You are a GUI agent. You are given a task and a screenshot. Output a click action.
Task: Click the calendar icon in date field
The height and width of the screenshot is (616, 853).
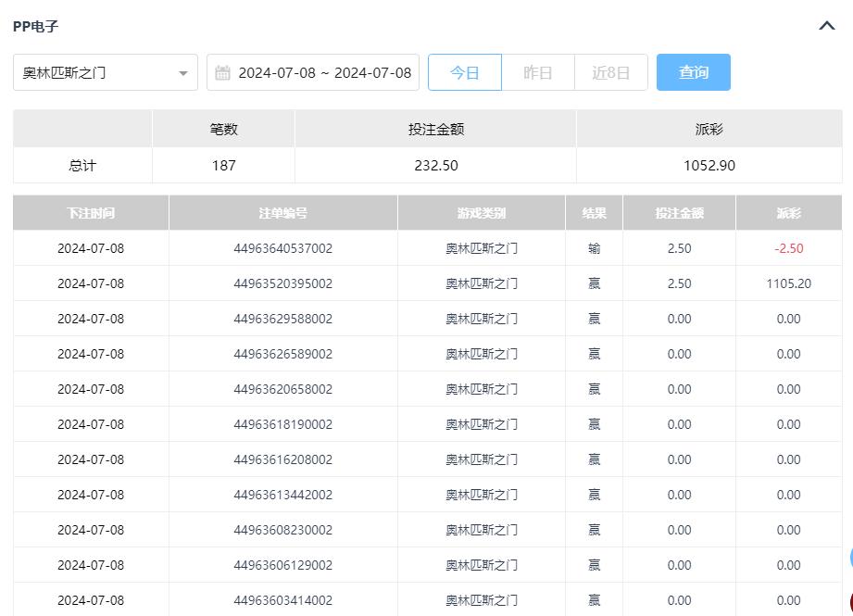coord(222,72)
